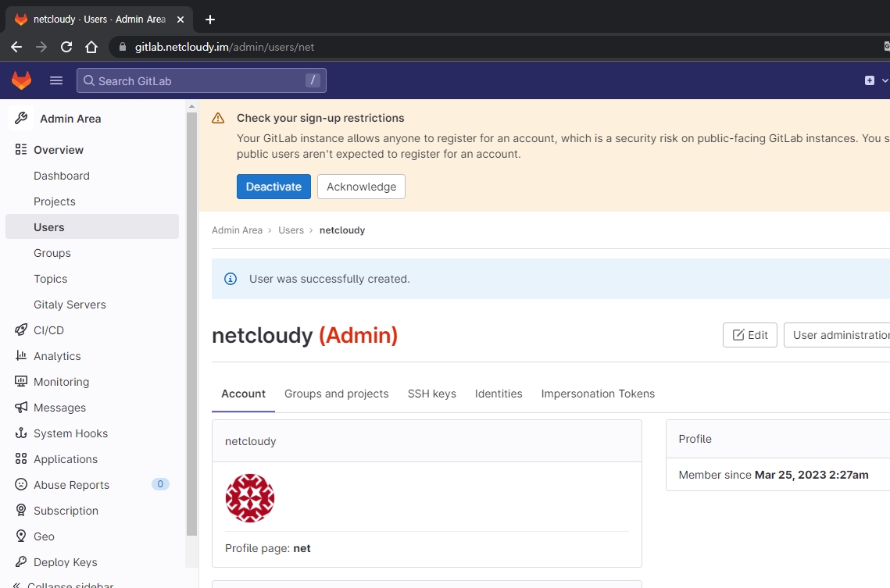The width and height of the screenshot is (890, 588).
Task: Switch to Impersonation Tokens tab
Action: coord(598,394)
